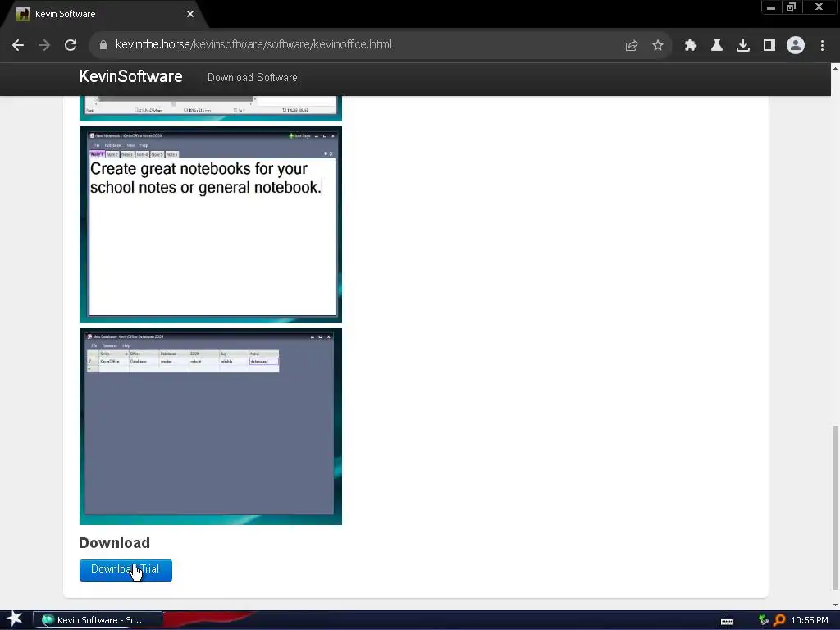The width and height of the screenshot is (840, 630).
Task: Open Chrome three-dot menu
Action: coord(822,46)
